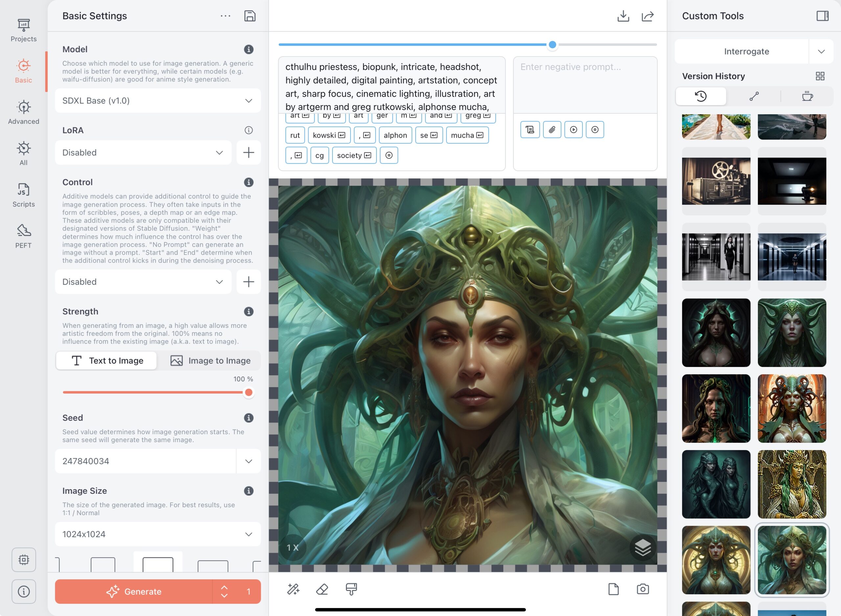Click the paperclip attach icon
This screenshot has width=841, height=616.
pyautogui.click(x=552, y=129)
